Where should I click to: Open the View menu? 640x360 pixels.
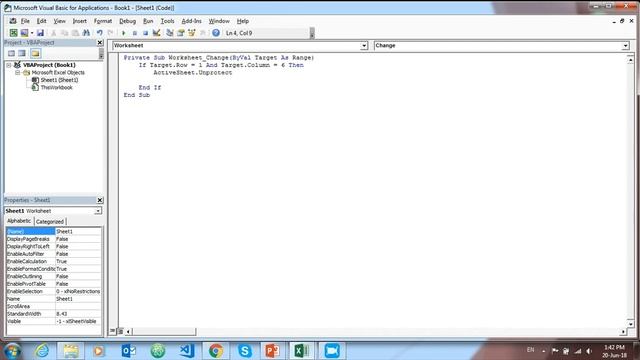pos(59,21)
